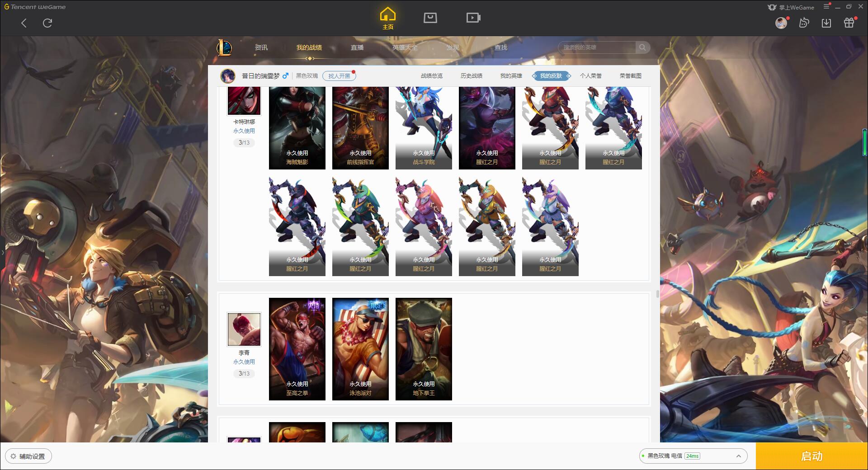Viewport: 868px width, 470px height.
Task: Open the flame mascot friends icon
Action: pyautogui.click(x=804, y=23)
